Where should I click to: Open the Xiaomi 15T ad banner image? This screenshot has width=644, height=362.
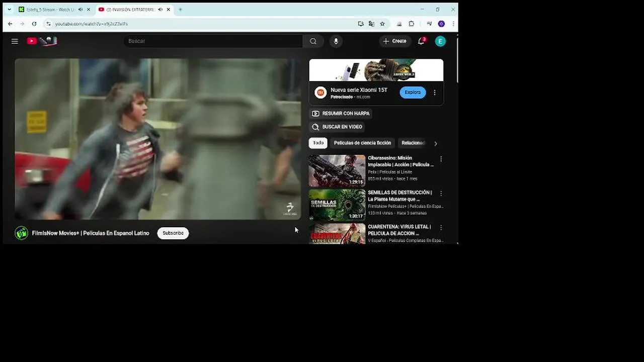(x=376, y=70)
